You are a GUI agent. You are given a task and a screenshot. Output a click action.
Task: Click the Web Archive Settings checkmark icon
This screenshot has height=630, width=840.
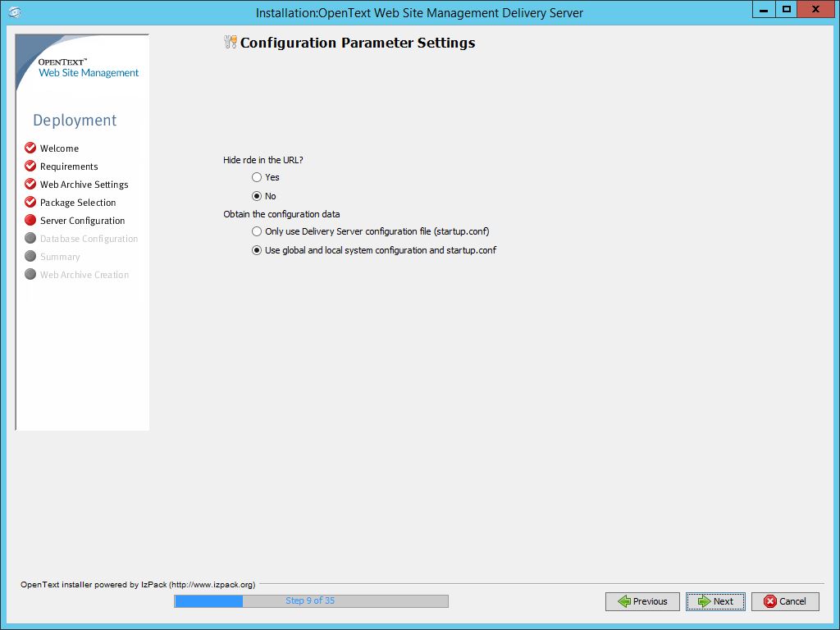[x=30, y=185]
